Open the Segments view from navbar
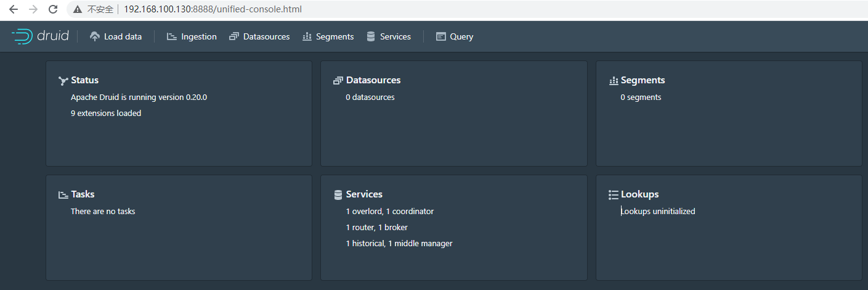Viewport: 868px width, 290px height. click(335, 36)
